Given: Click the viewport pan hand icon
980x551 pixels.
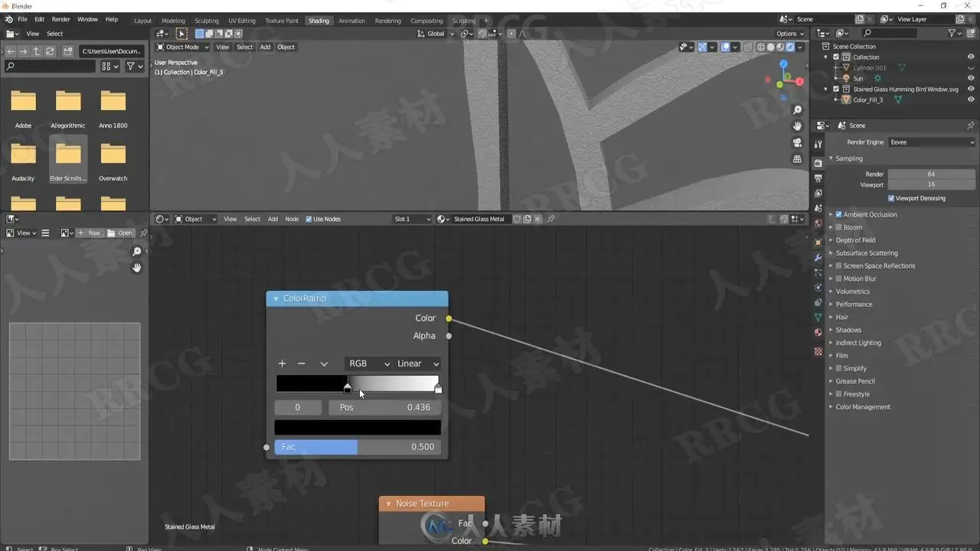Looking at the screenshot, I should pyautogui.click(x=797, y=126).
